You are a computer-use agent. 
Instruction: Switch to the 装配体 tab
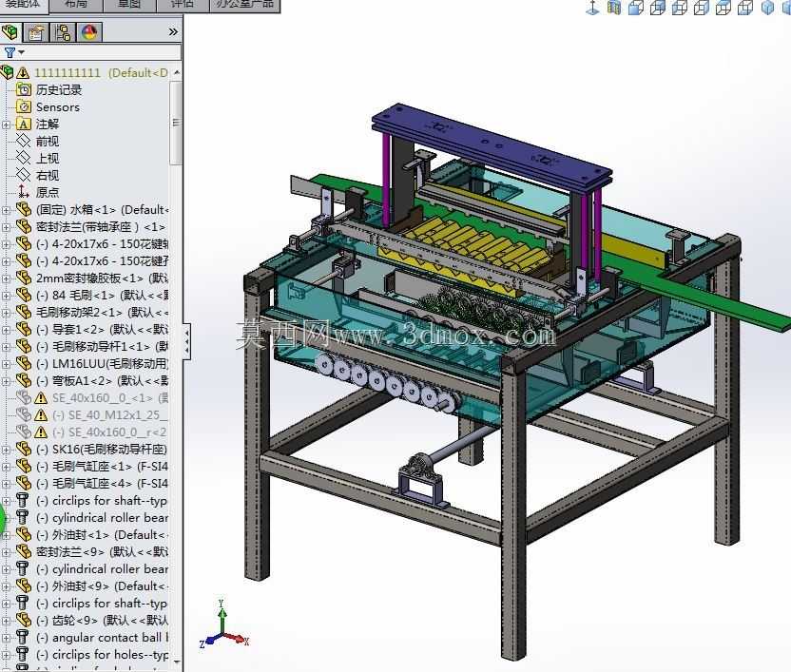coord(22,4)
